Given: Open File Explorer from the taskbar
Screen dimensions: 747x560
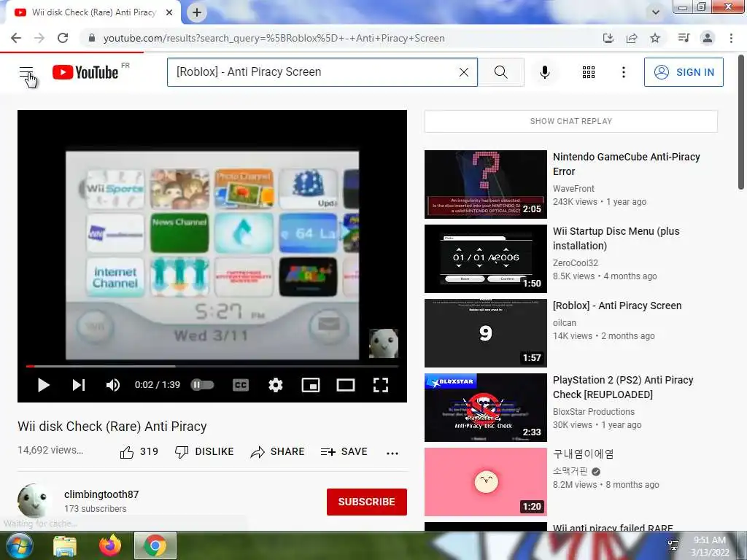Looking at the screenshot, I should (65, 545).
